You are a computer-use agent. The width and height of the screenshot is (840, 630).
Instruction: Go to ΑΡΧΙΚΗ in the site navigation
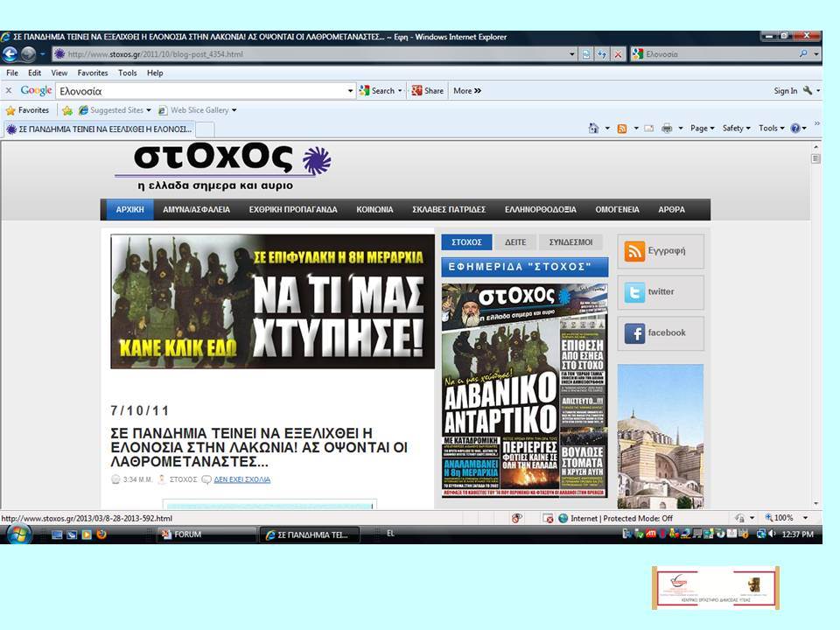pyautogui.click(x=129, y=209)
